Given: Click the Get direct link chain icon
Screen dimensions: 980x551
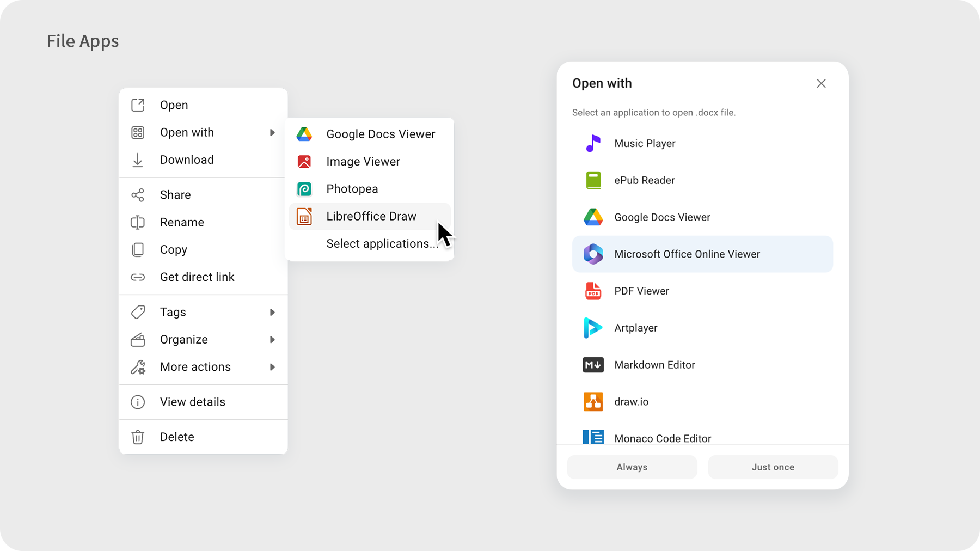Looking at the screenshot, I should pyautogui.click(x=138, y=277).
